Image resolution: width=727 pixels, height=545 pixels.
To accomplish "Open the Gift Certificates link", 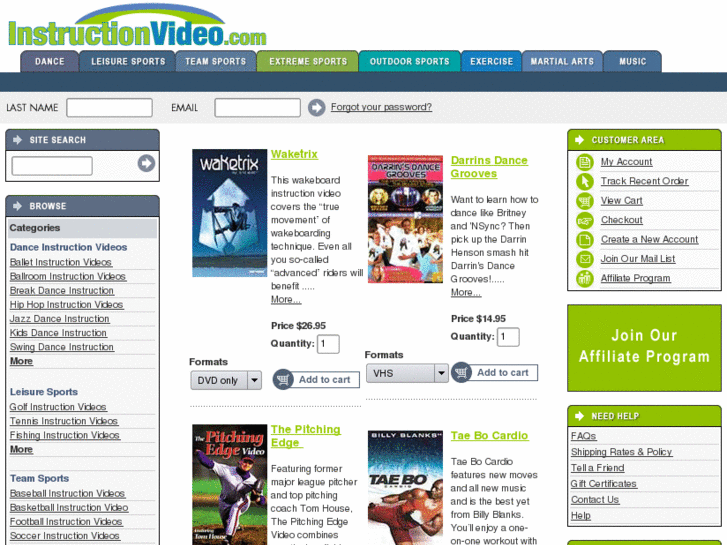I will pyautogui.click(x=604, y=484).
